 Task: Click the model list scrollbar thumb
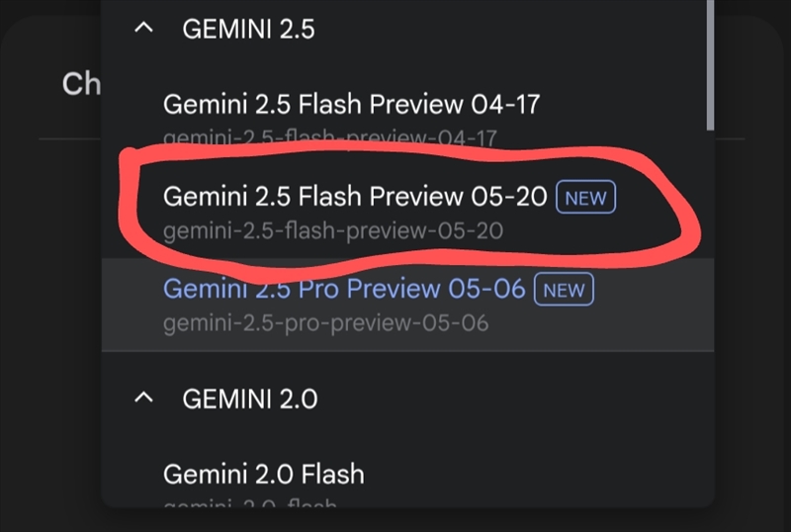pos(709,59)
